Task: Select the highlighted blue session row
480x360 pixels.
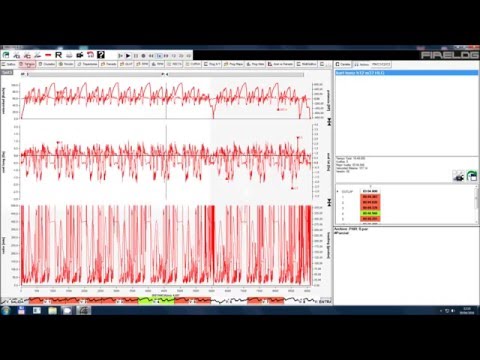Action: (x=406, y=72)
